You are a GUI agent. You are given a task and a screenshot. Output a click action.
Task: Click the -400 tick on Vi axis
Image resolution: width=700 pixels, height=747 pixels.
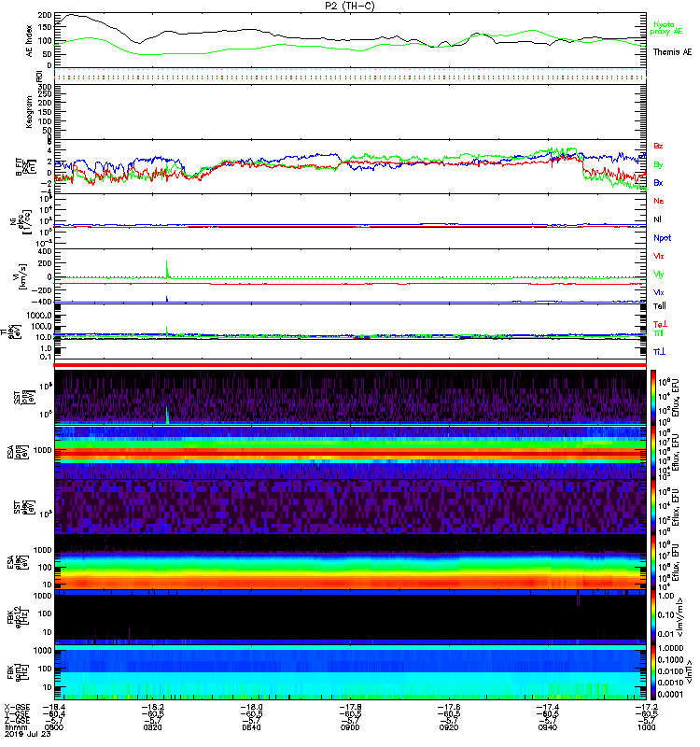tap(42, 302)
